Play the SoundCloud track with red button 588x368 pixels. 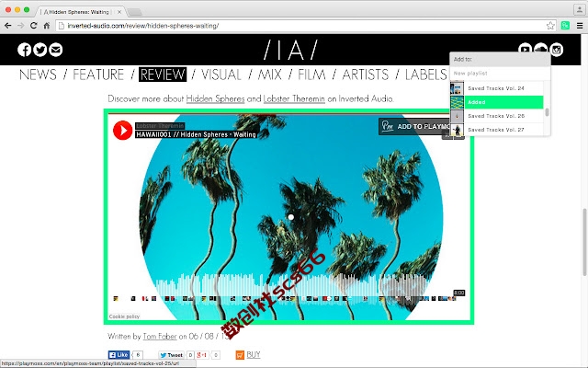tap(122, 130)
